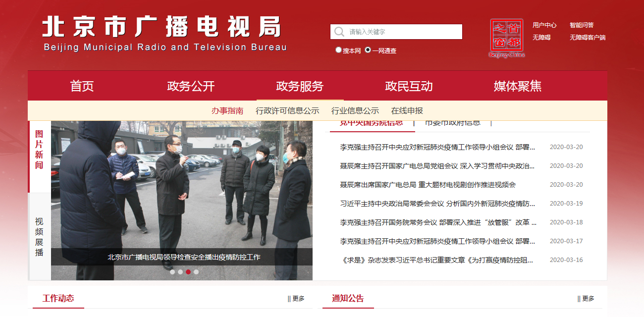
Task: Click the keyword search input field
Action: pyautogui.click(x=396, y=32)
